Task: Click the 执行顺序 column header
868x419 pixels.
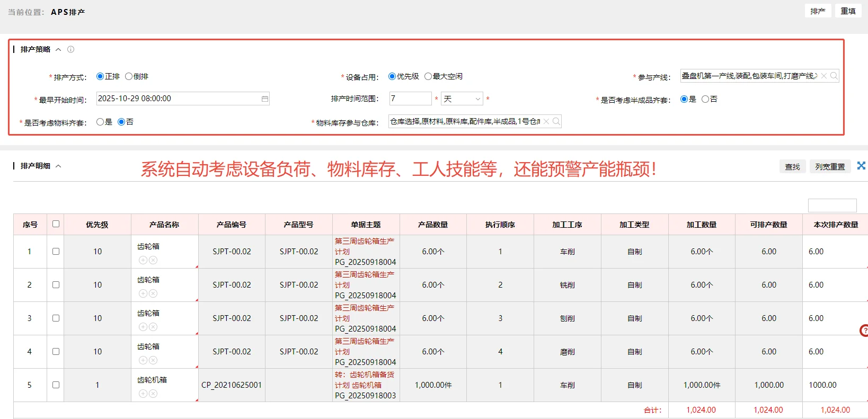Action: pyautogui.click(x=500, y=225)
